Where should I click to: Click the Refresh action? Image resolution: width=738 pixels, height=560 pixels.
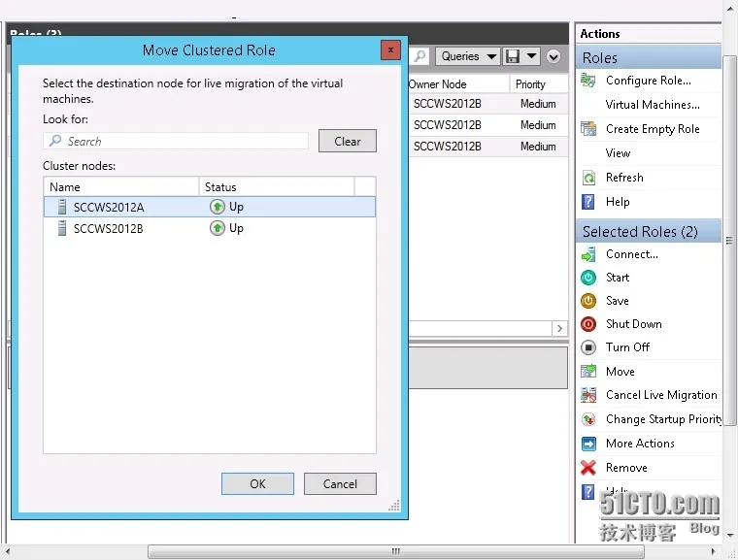(624, 178)
